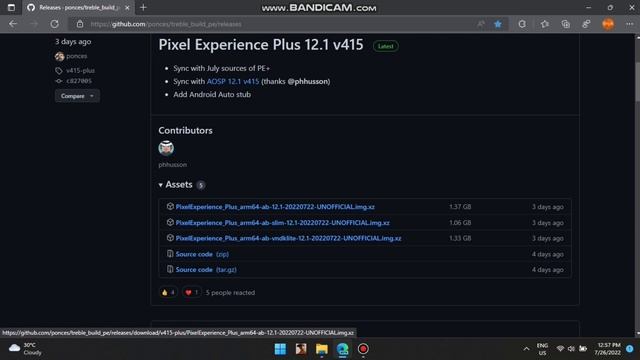
Task: Open Microsoft Edge taskbar icon
Action: (342, 349)
